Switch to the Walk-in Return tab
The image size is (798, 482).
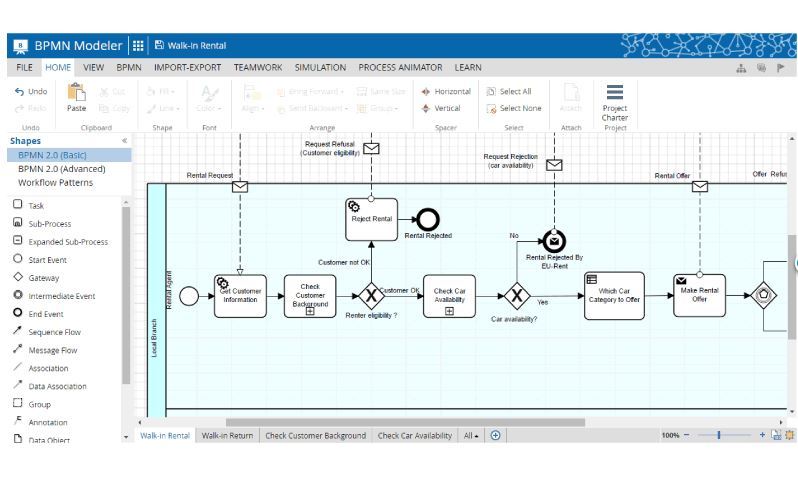coord(226,435)
